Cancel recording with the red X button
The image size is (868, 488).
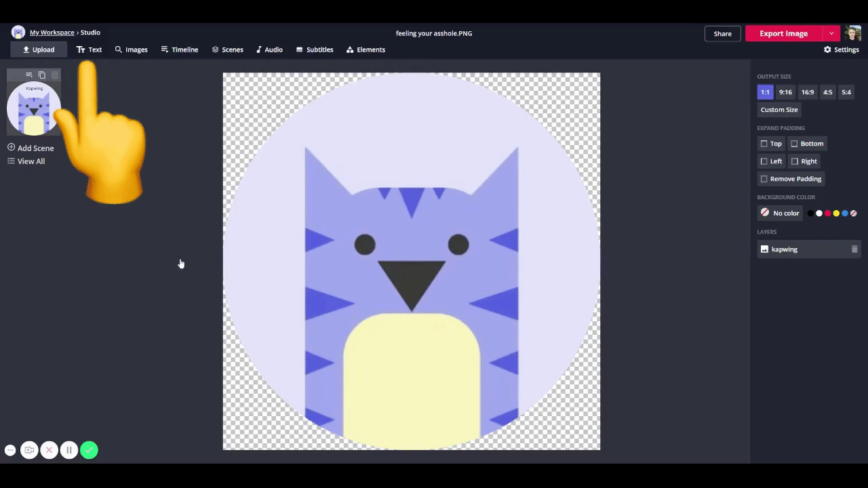(x=49, y=450)
